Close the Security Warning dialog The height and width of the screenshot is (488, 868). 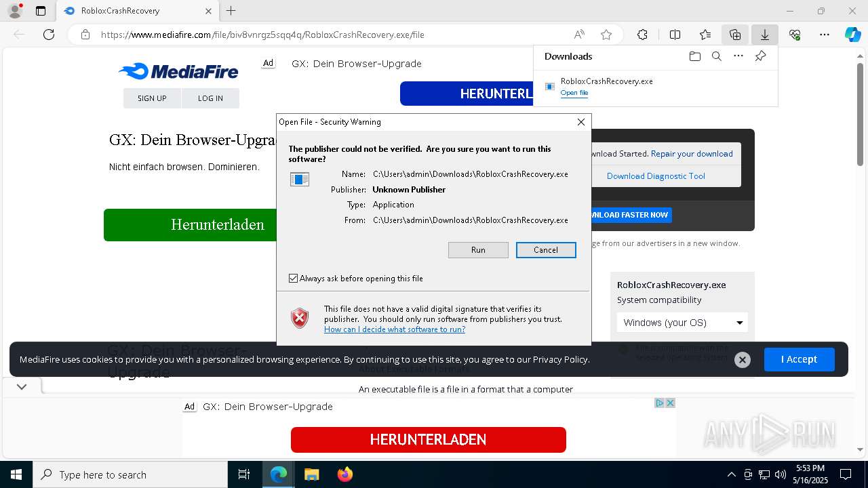(x=580, y=122)
